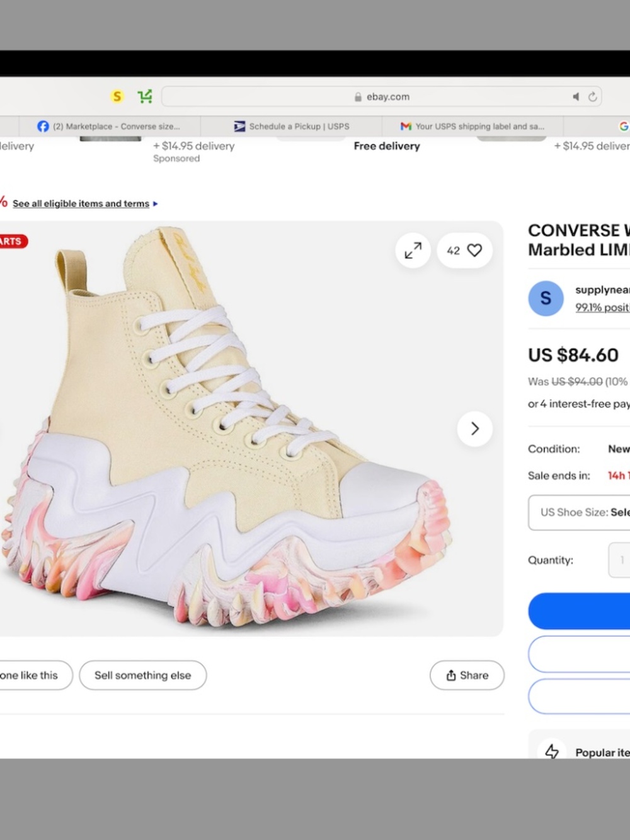Click the lightning bolt icon beside Popular items
Screen dimensions: 630x840
click(x=552, y=752)
